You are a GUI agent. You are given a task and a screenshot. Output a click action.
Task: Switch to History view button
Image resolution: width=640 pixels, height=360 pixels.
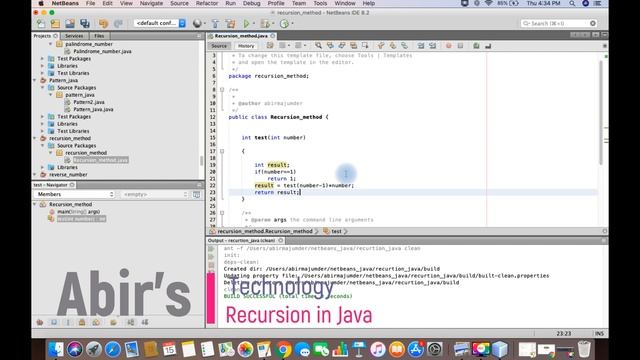tap(246, 46)
